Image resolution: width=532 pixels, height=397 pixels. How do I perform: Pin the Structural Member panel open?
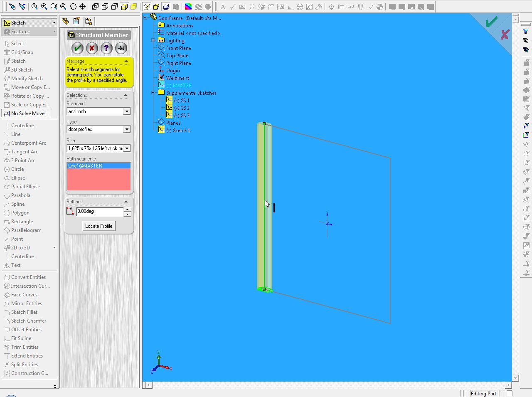(121, 48)
